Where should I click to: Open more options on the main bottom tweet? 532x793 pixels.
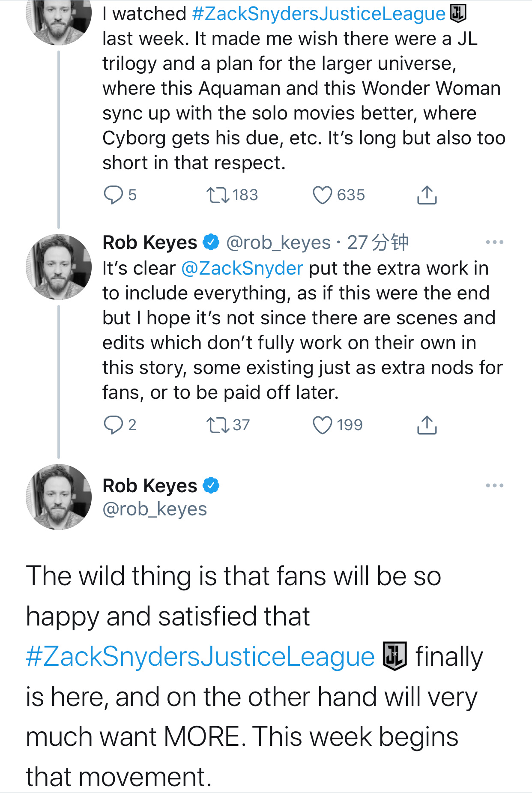[x=494, y=485]
